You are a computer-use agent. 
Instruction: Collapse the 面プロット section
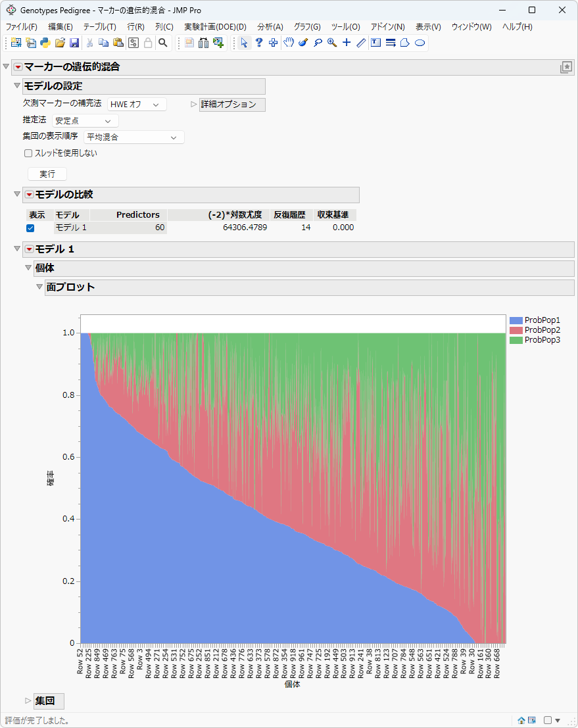(x=39, y=287)
